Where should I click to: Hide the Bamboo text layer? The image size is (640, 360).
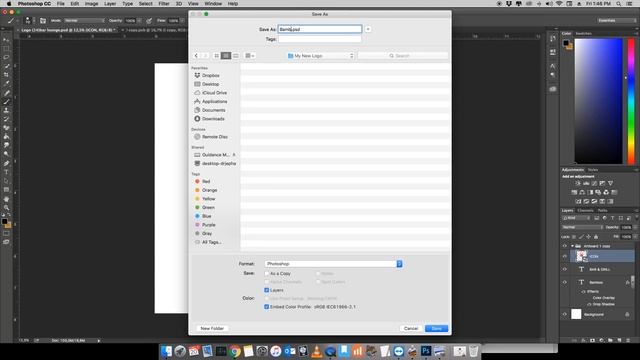tap(565, 282)
